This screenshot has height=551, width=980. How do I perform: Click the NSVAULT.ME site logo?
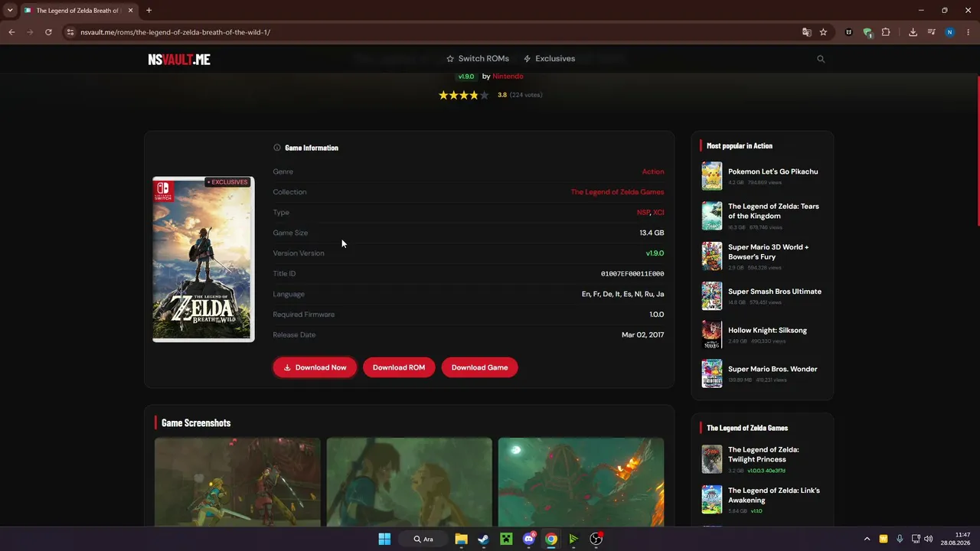[179, 59]
